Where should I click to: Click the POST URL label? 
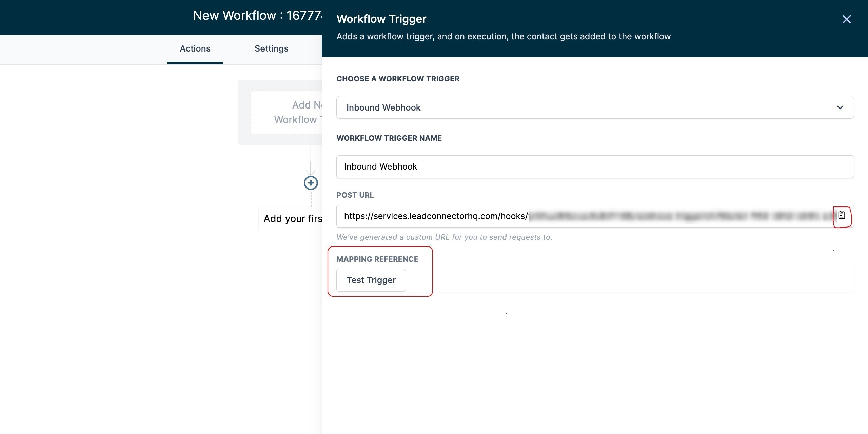point(355,195)
